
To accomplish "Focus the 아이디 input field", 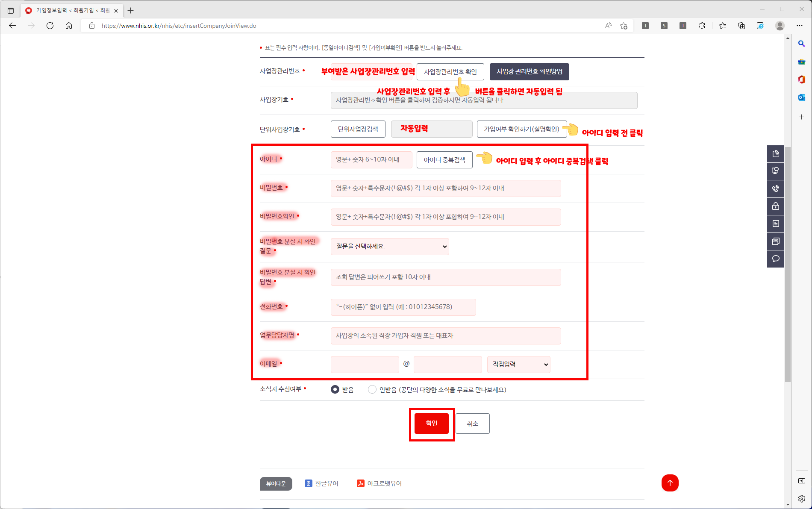I will point(371,160).
